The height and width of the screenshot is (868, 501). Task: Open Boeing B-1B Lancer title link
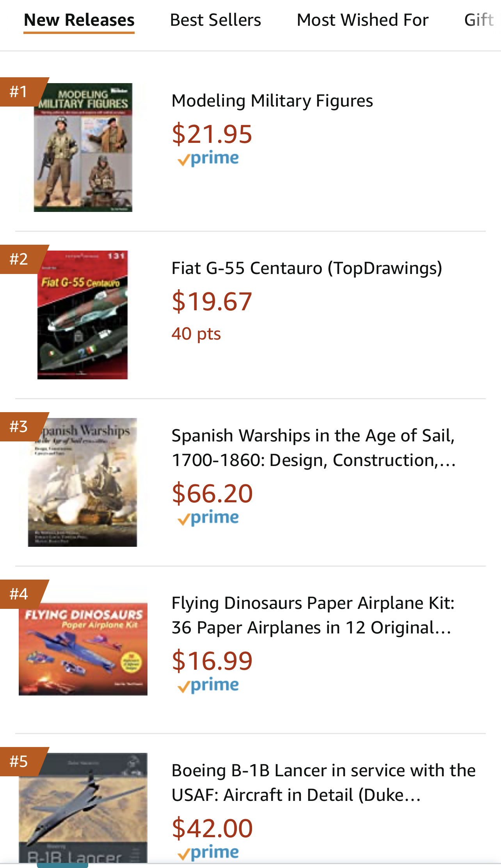(323, 783)
